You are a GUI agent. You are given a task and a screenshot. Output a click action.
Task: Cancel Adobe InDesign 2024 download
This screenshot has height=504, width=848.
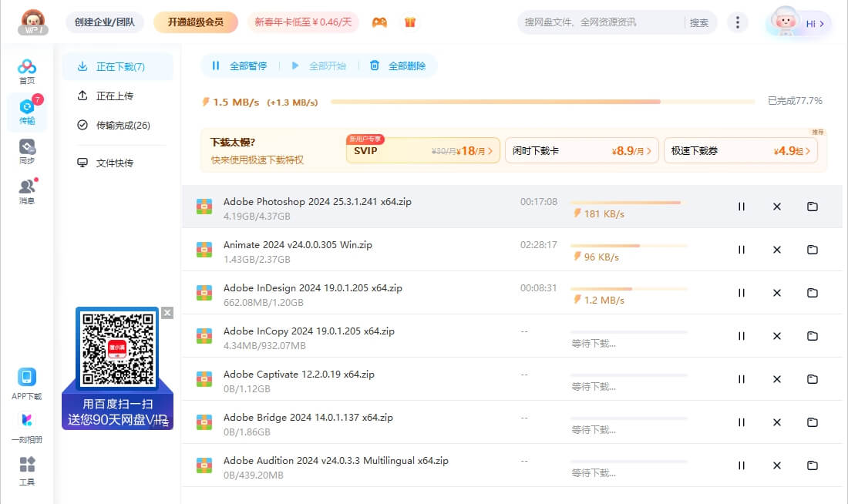(x=776, y=293)
